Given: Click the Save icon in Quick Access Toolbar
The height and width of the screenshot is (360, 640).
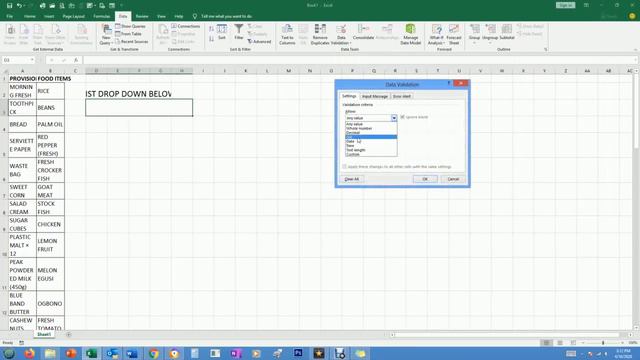Looking at the screenshot, I should pos(9,5).
